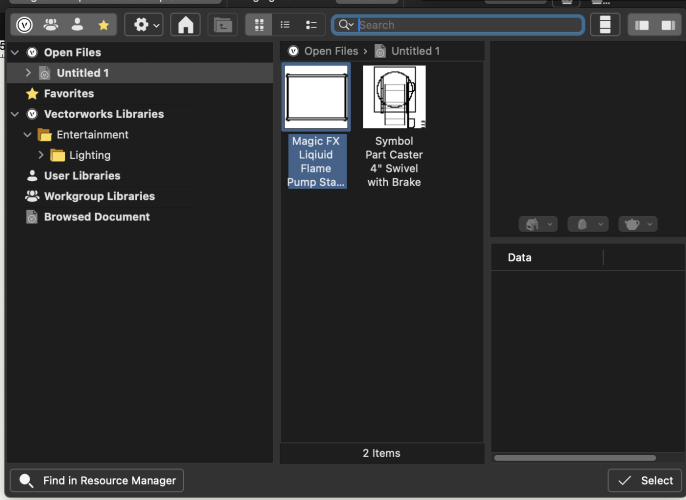This screenshot has width=686, height=500.
Task: Click Find in Resource Manager button
Action: click(x=97, y=481)
